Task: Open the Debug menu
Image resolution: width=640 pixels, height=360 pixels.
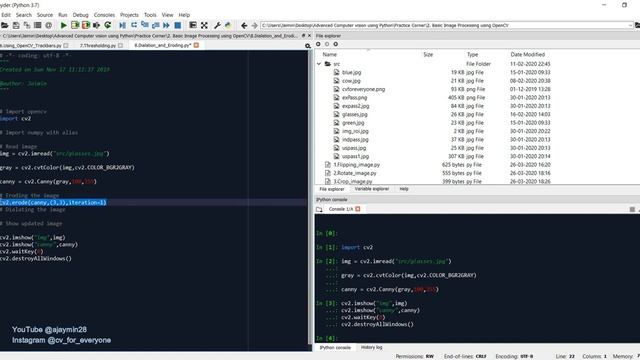Action: 80,15
